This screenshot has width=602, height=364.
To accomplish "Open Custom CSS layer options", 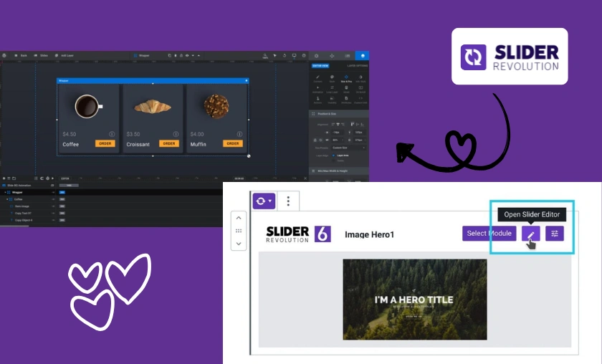I will pyautogui.click(x=360, y=100).
